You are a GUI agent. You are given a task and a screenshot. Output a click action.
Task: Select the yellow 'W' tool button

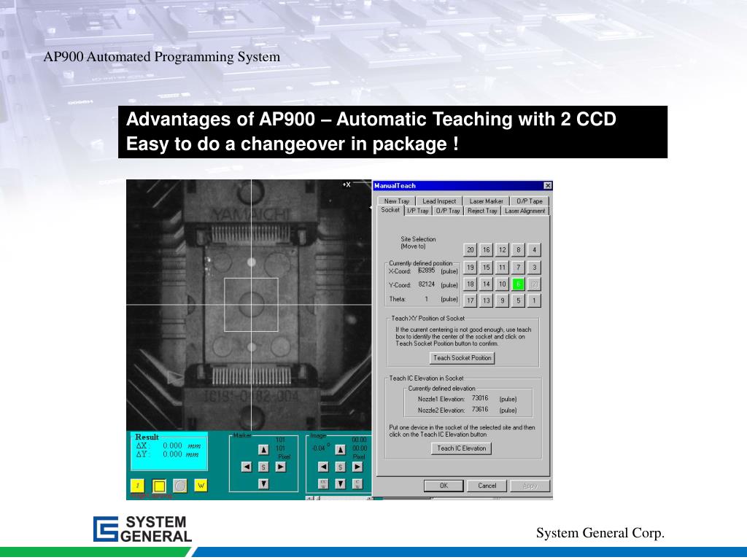pos(201,486)
